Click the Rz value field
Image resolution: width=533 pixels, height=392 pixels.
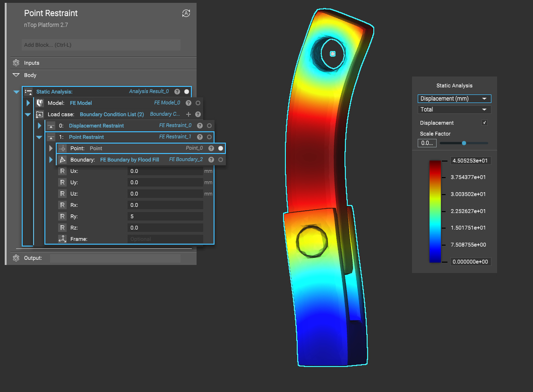(165, 228)
